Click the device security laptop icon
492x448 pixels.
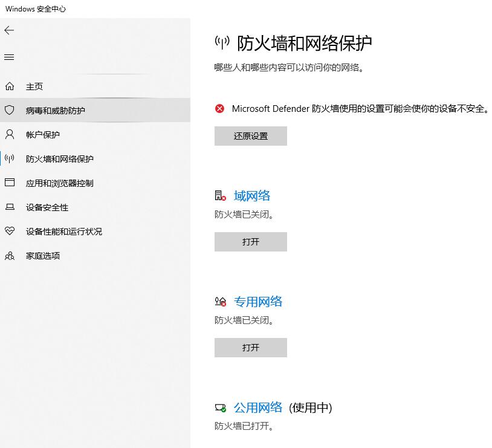9,207
